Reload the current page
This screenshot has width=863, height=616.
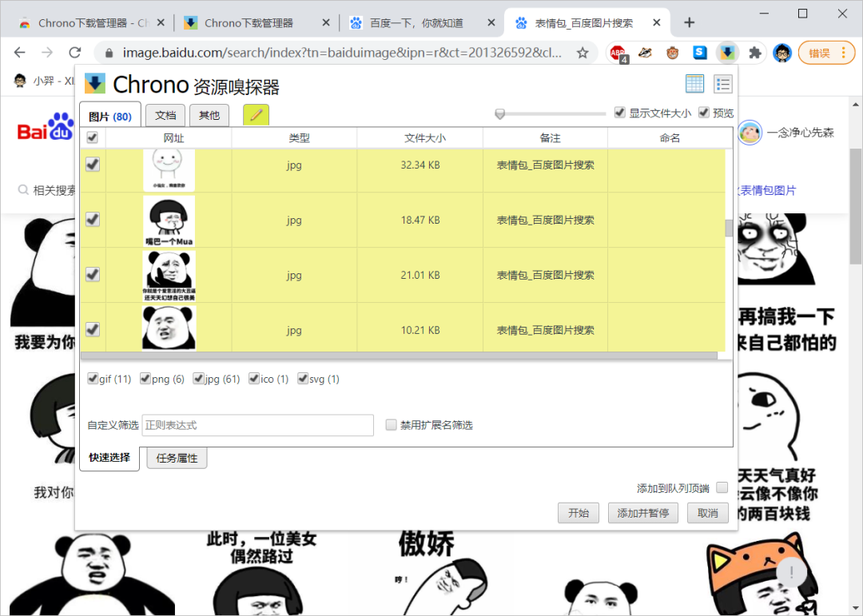(x=75, y=52)
